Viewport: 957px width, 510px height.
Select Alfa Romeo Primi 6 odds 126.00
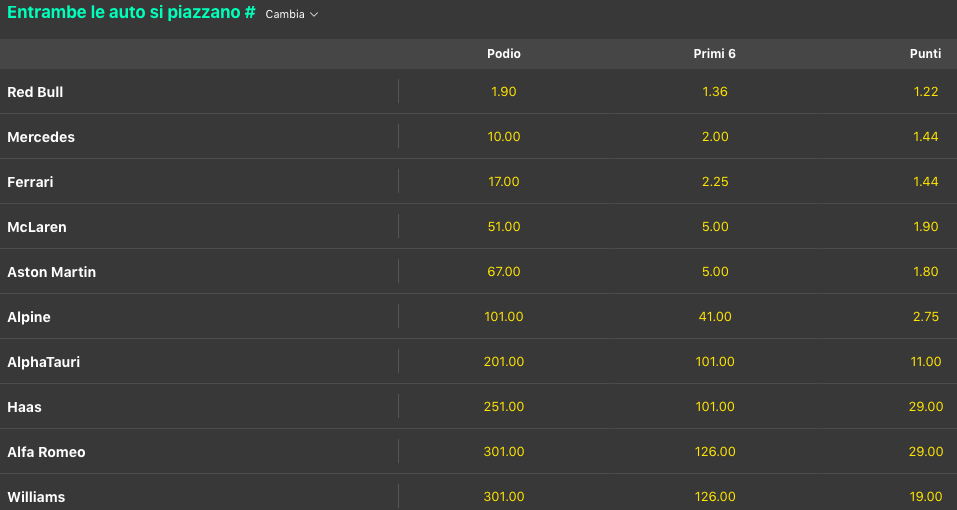point(715,452)
